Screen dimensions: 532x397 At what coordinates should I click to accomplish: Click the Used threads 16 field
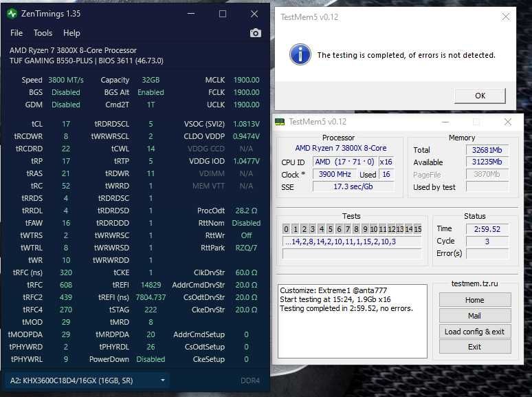(x=386, y=175)
